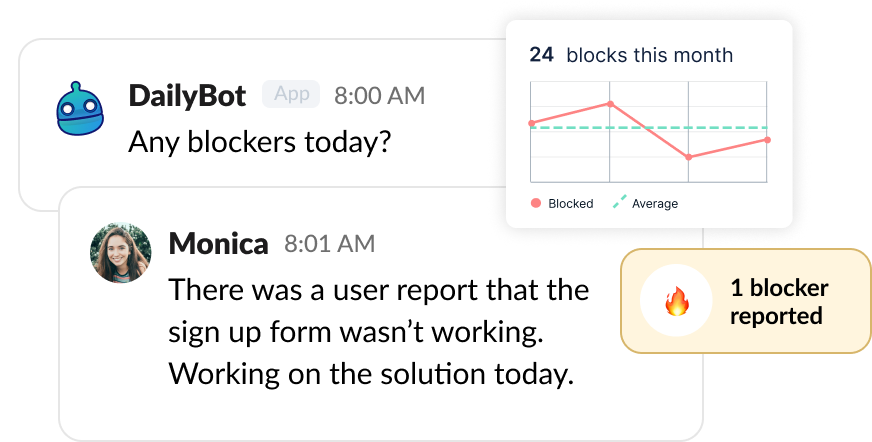Click the fire emoji icon
Screen dimensions: 872x442
677,302
